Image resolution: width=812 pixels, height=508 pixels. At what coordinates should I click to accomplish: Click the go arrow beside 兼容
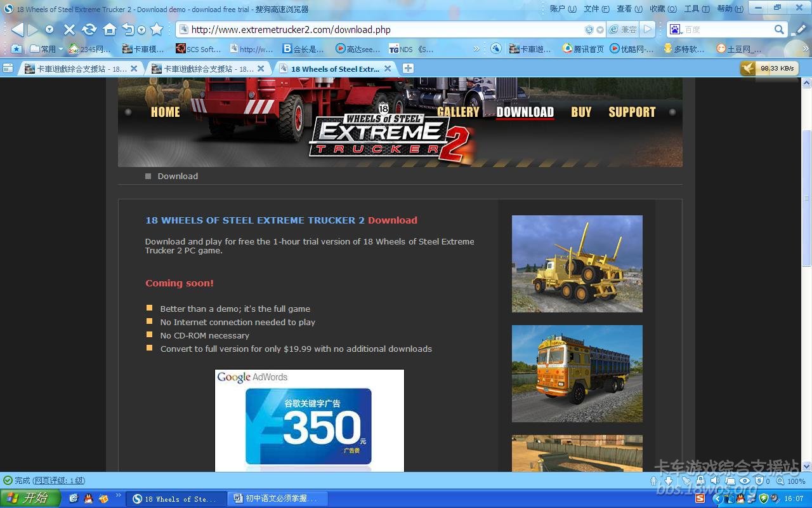coord(647,30)
